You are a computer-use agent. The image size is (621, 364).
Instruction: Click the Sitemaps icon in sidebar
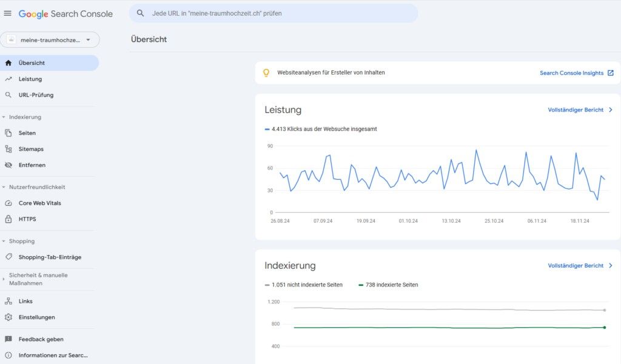click(x=8, y=149)
